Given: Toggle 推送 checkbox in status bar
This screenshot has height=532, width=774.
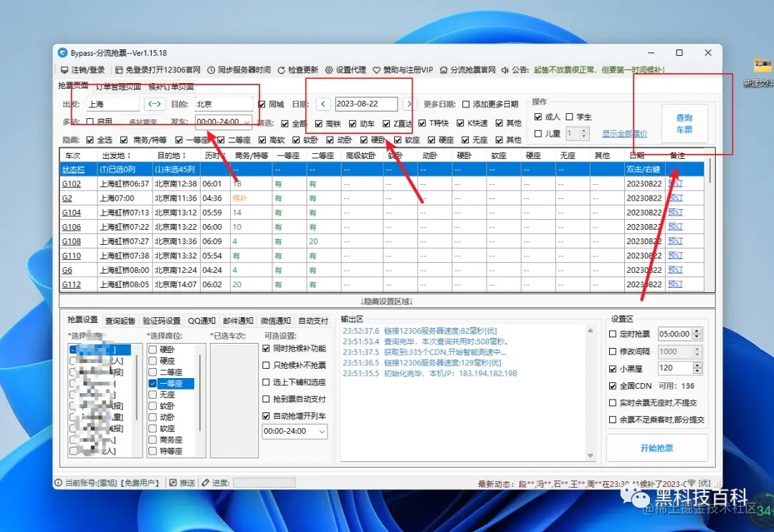Looking at the screenshot, I should pos(173,483).
